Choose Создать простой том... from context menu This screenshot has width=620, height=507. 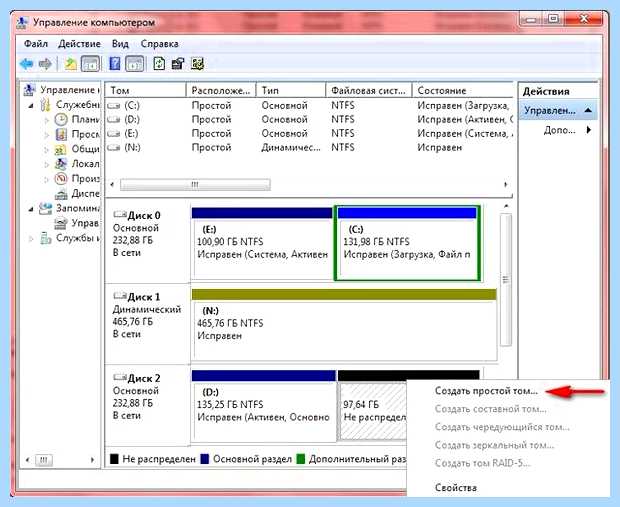pyautogui.click(x=486, y=391)
